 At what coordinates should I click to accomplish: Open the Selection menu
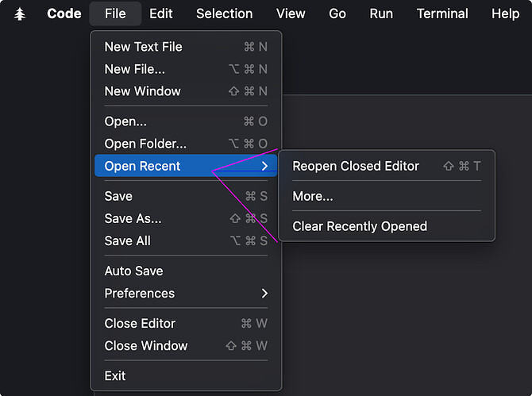224,14
